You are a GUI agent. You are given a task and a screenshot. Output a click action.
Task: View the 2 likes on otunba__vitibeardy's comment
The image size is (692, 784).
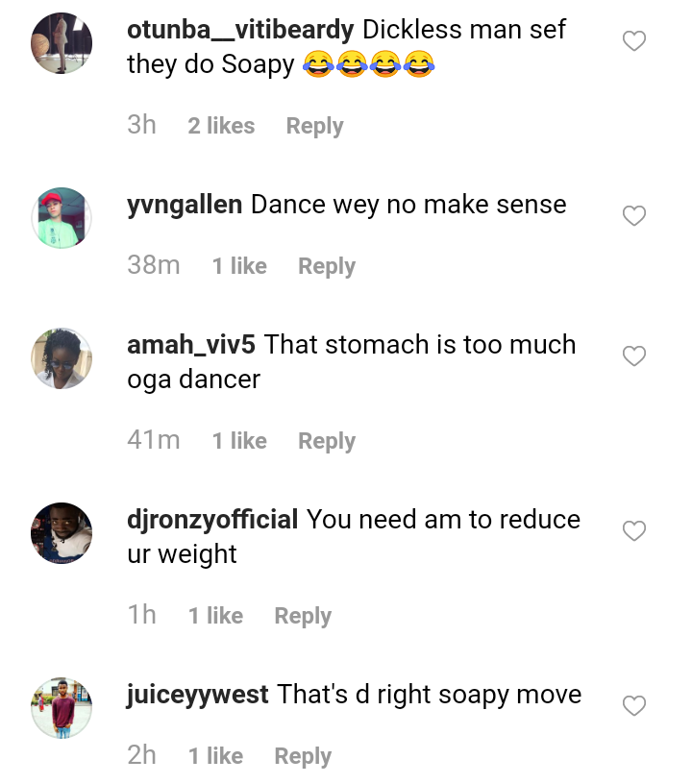click(x=221, y=126)
